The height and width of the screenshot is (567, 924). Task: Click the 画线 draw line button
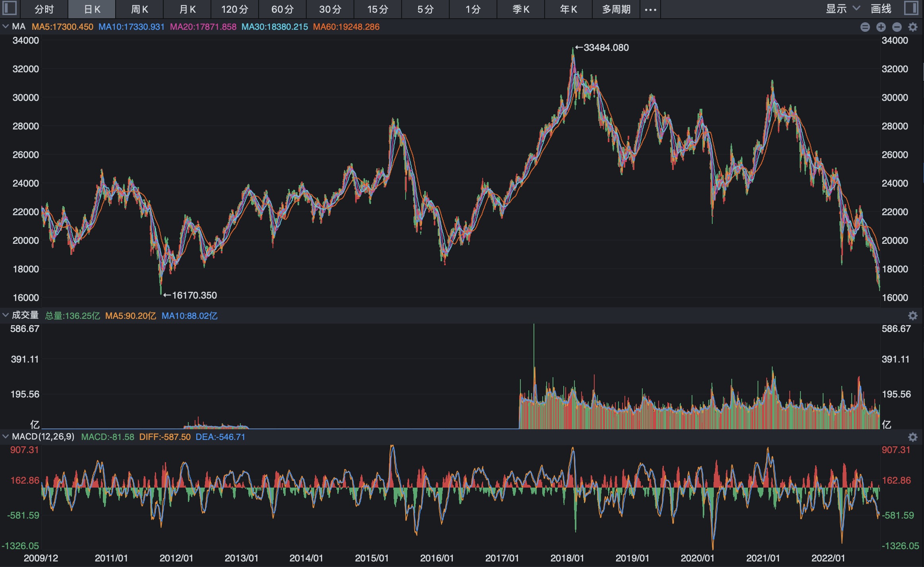[881, 9]
